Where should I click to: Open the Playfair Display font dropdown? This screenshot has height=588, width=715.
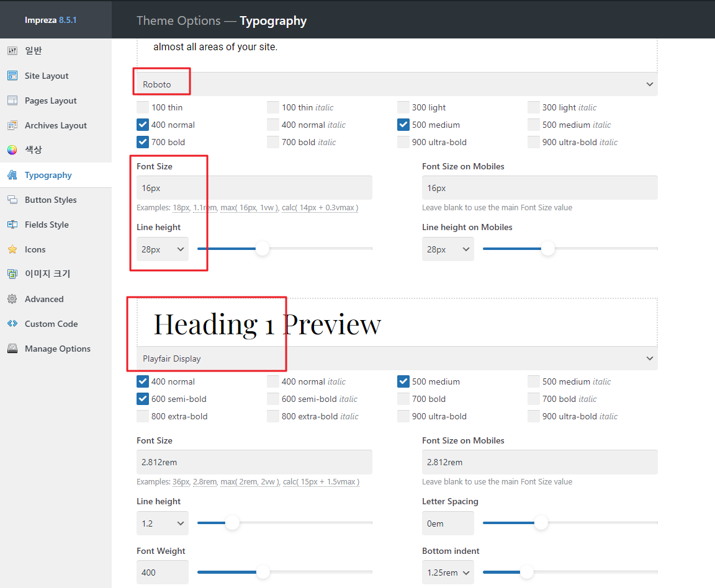pyautogui.click(x=397, y=359)
